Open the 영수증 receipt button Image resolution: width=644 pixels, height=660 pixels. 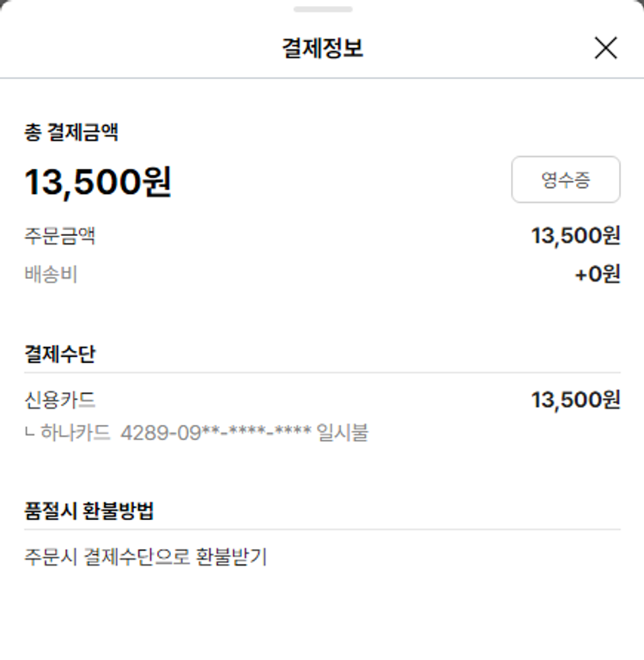click(565, 179)
